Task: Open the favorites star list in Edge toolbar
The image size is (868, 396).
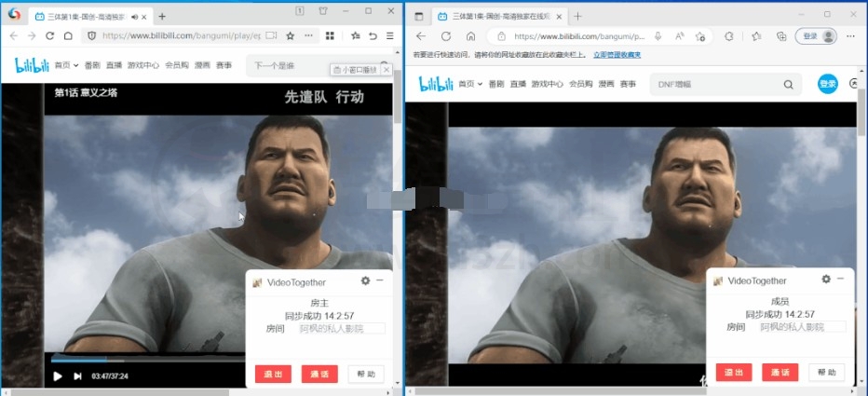Action: (x=757, y=36)
